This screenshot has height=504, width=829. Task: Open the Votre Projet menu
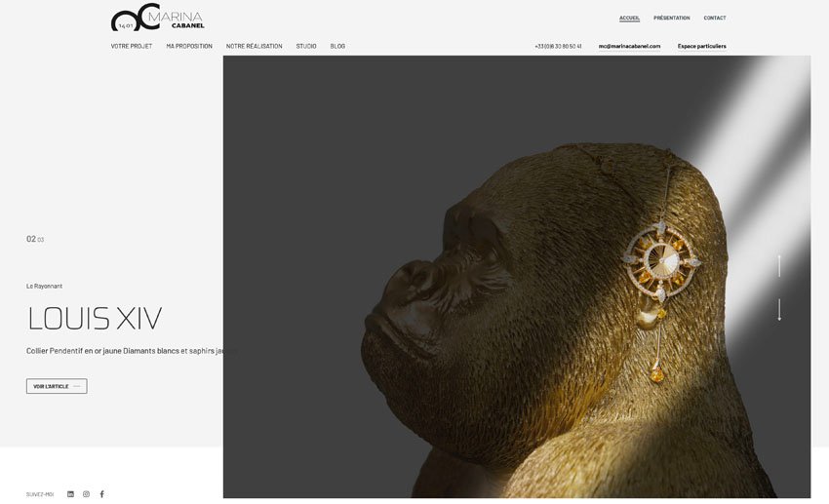[132, 47]
